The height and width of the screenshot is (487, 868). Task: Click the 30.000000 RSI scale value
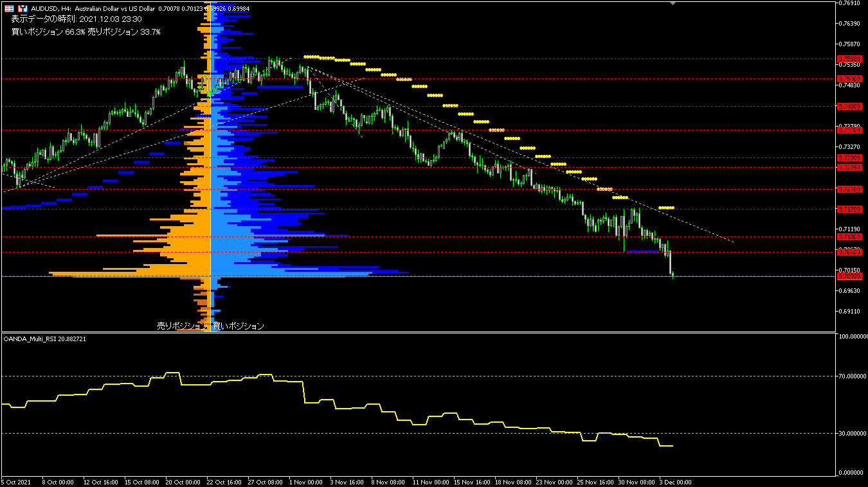point(852,433)
